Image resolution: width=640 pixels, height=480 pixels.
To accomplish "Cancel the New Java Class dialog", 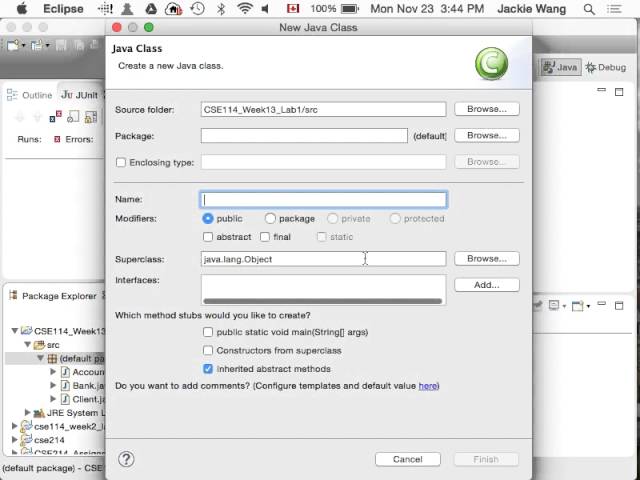I will [x=408, y=459].
